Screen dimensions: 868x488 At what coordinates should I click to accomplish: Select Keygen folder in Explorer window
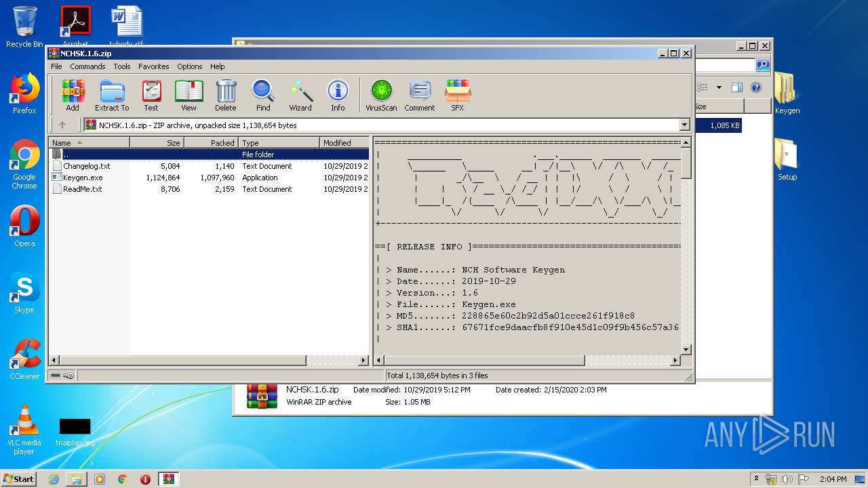pyautogui.click(x=787, y=94)
